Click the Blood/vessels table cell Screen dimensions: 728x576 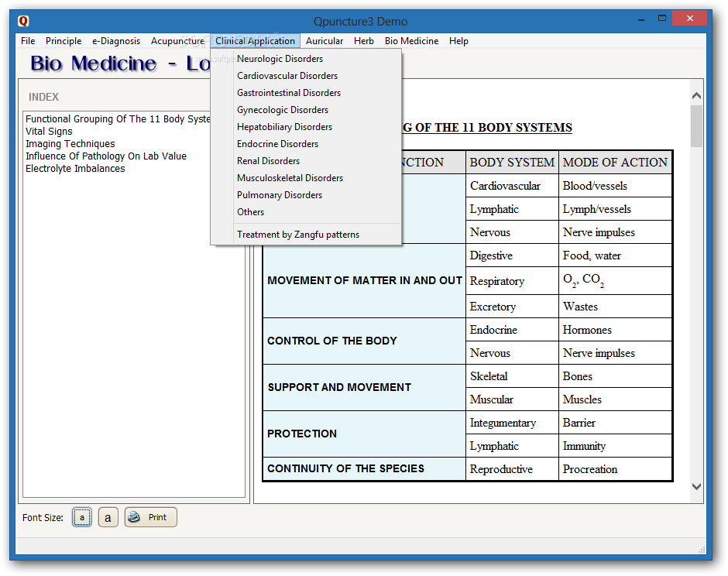point(615,186)
